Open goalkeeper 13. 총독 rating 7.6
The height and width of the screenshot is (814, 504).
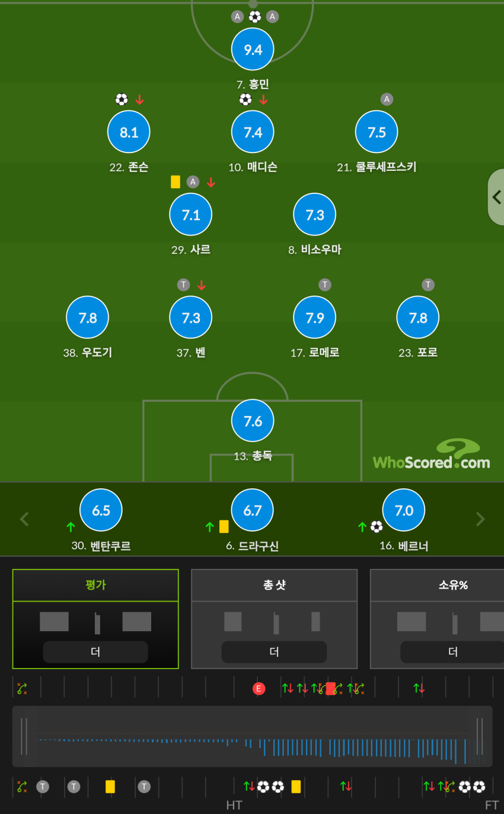(x=253, y=421)
